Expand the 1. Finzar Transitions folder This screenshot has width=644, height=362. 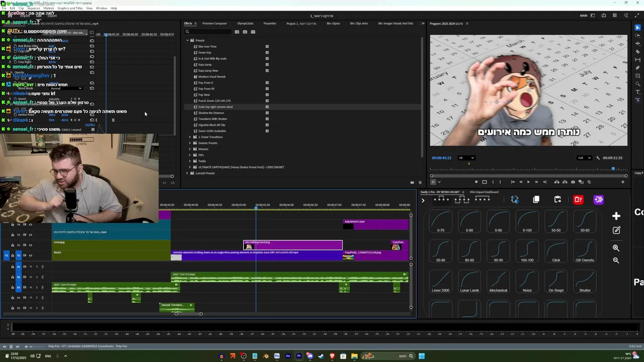[x=190, y=137]
